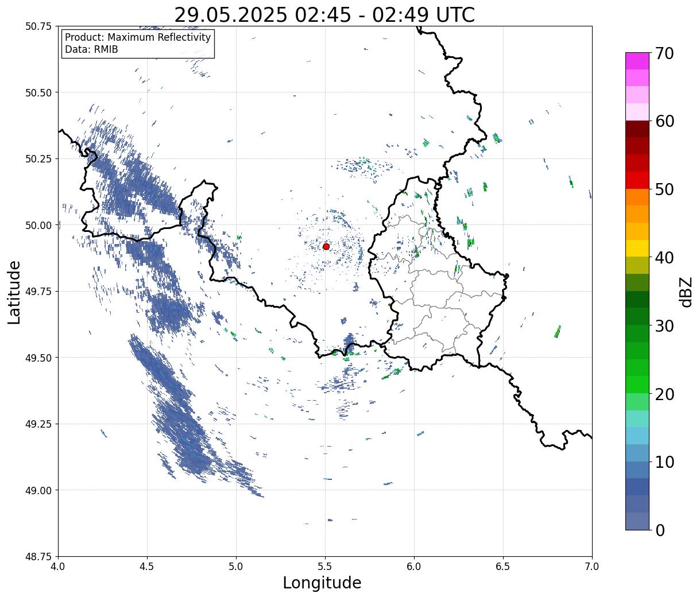
Task: Click the dBZ colorbar label
Action: click(686, 291)
